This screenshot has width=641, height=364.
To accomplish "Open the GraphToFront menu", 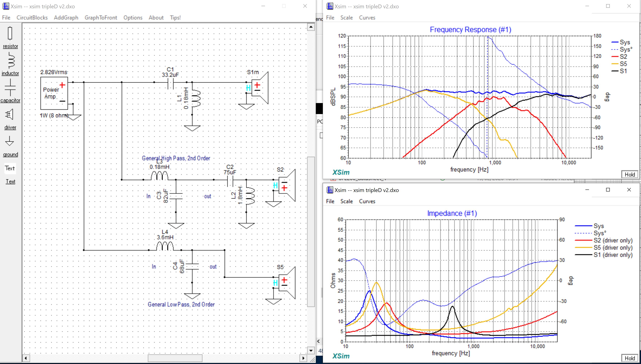I will [x=101, y=18].
